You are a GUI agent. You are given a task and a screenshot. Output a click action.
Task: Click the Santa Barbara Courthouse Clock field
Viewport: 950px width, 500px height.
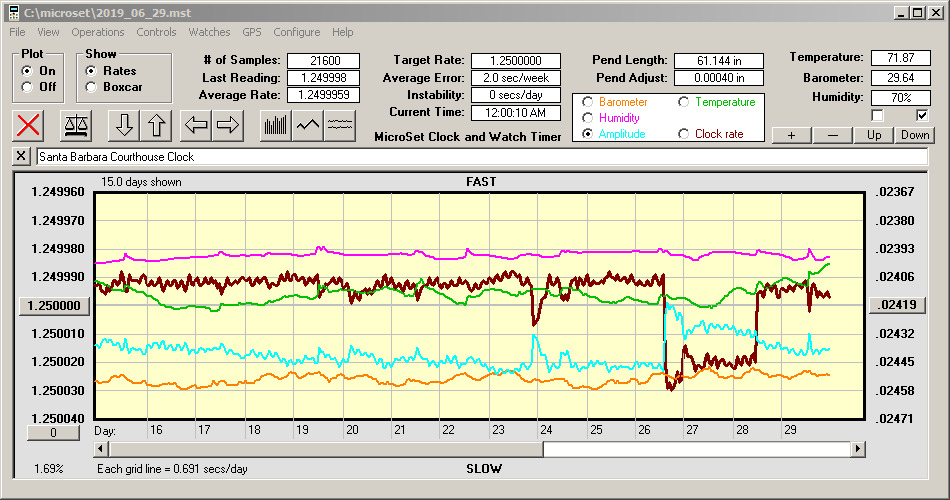482,157
